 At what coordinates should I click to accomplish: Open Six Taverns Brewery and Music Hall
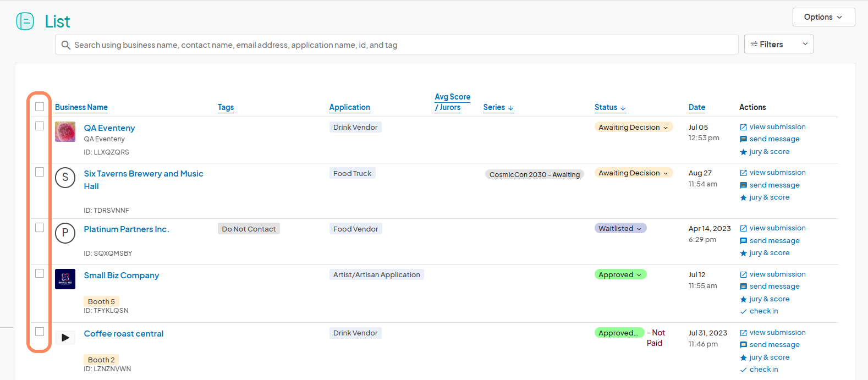tap(144, 180)
